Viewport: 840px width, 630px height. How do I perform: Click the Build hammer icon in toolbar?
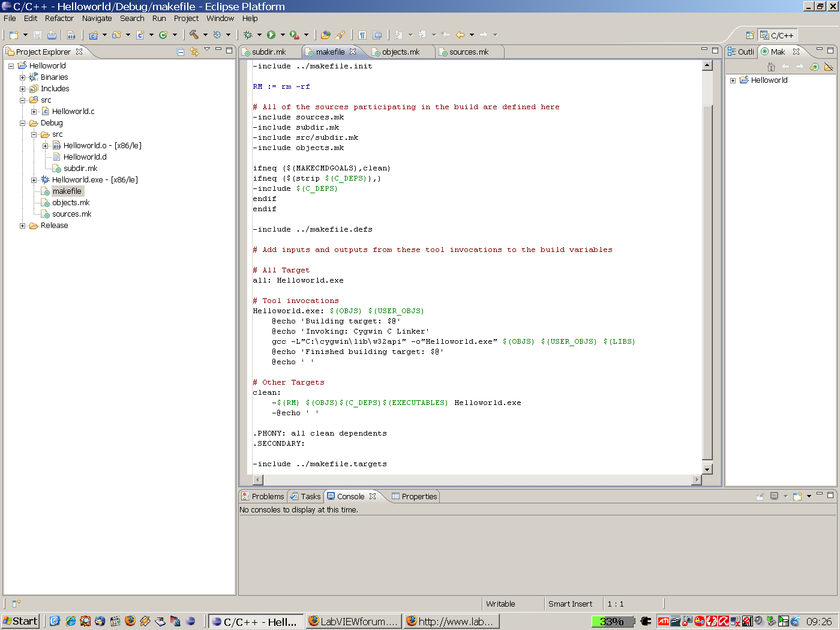(x=194, y=35)
